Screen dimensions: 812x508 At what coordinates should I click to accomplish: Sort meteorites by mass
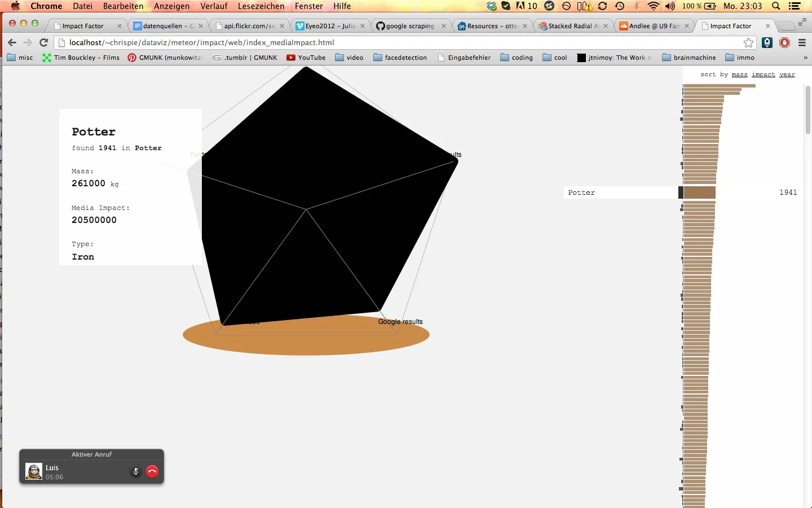click(x=739, y=75)
